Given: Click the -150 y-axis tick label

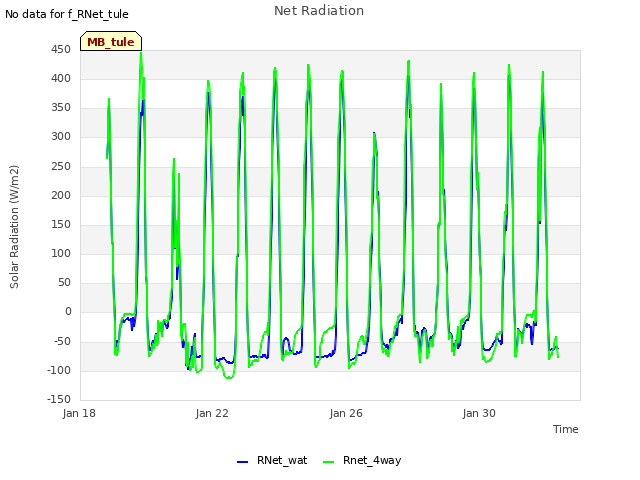Looking at the screenshot, I should [59, 399].
